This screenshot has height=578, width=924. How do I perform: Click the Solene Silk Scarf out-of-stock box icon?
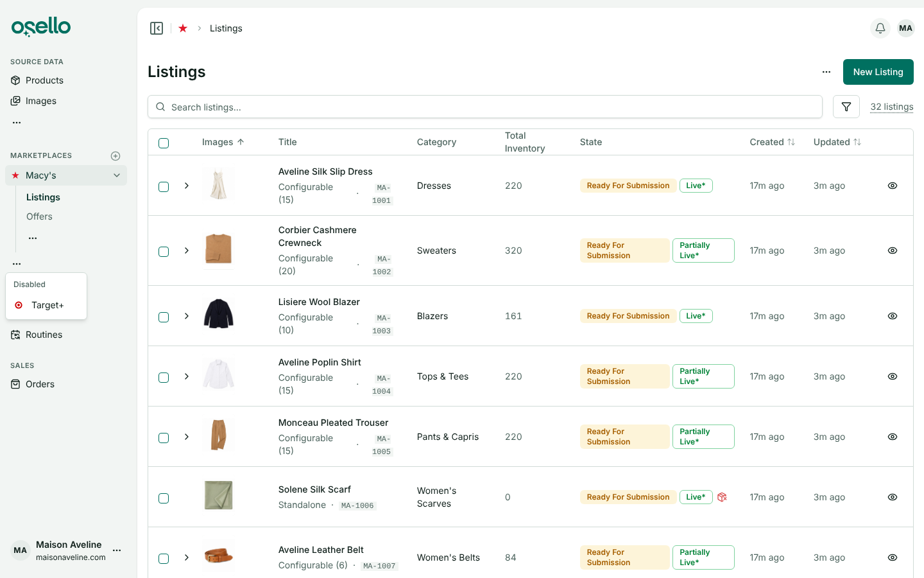(x=722, y=497)
